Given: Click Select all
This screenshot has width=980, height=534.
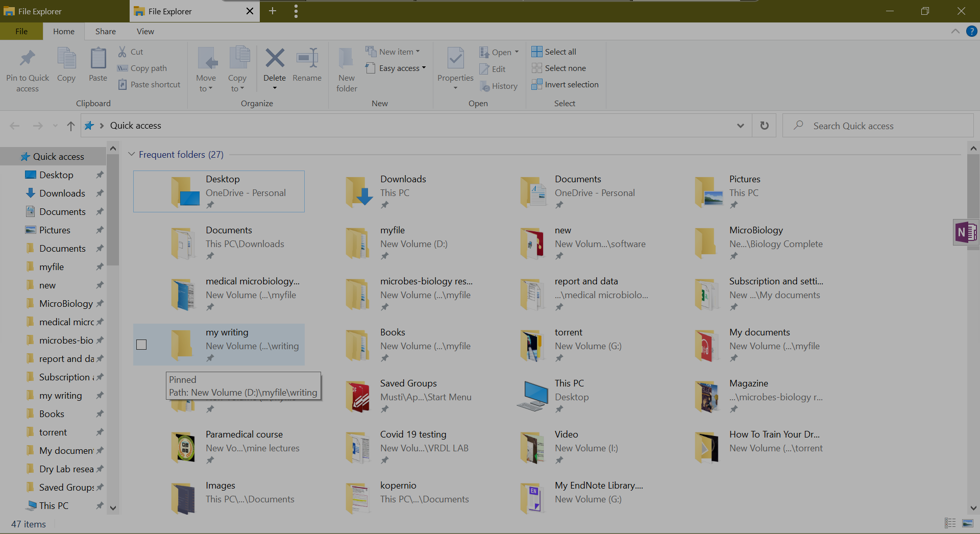Looking at the screenshot, I should 554,52.
